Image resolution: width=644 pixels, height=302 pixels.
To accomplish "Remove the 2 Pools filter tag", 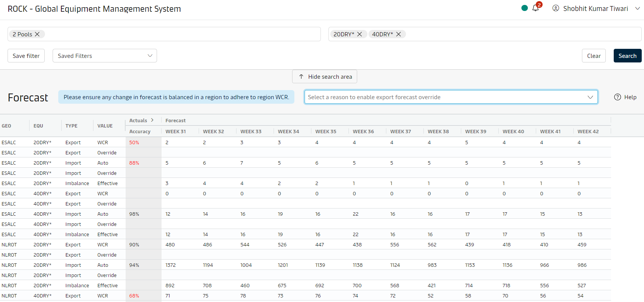I will 37,34.
